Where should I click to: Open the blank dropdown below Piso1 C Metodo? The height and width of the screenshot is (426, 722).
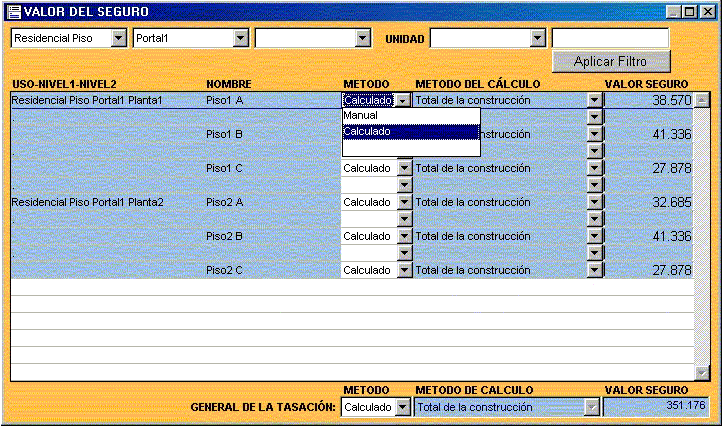[x=404, y=185]
